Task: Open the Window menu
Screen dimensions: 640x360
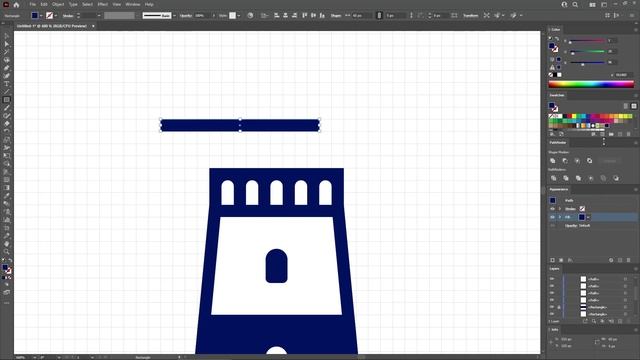Action: tap(133, 4)
